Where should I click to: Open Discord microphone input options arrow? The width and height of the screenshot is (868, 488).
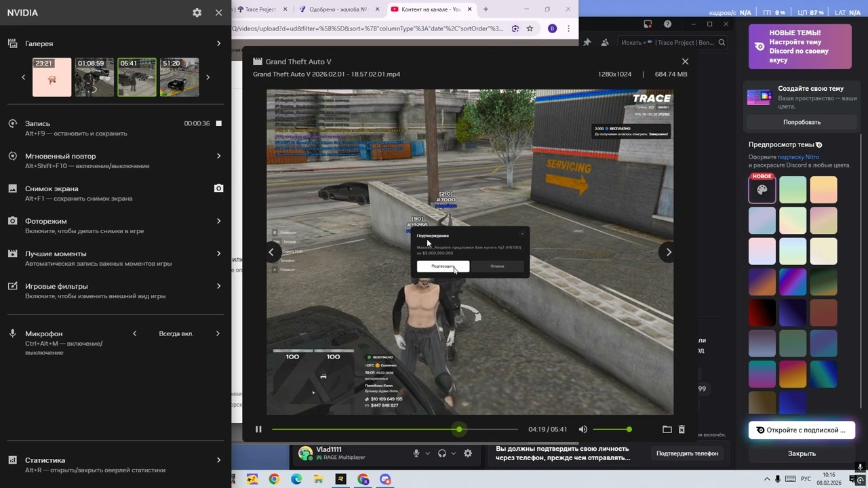click(x=427, y=453)
